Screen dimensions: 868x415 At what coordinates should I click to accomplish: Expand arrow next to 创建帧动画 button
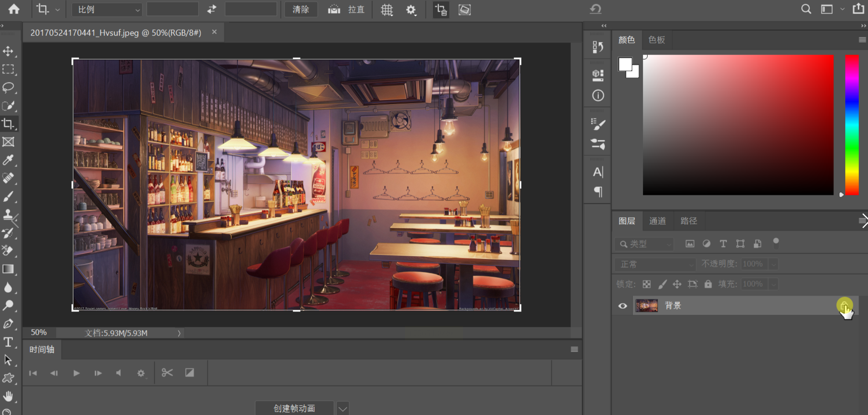point(343,408)
